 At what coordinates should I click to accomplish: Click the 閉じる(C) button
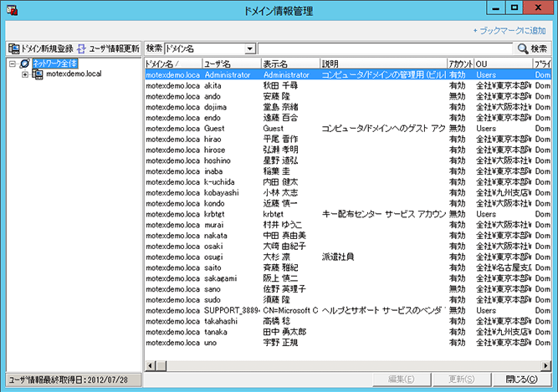point(521,379)
